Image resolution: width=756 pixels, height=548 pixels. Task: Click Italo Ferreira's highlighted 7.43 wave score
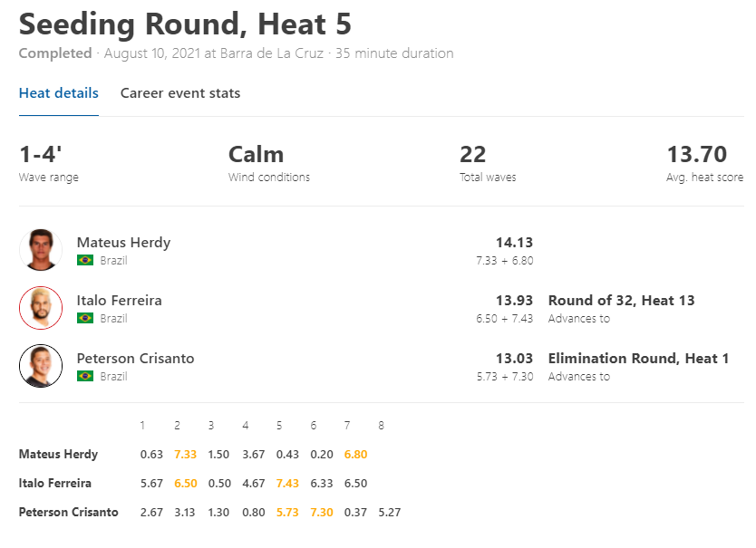[287, 483]
